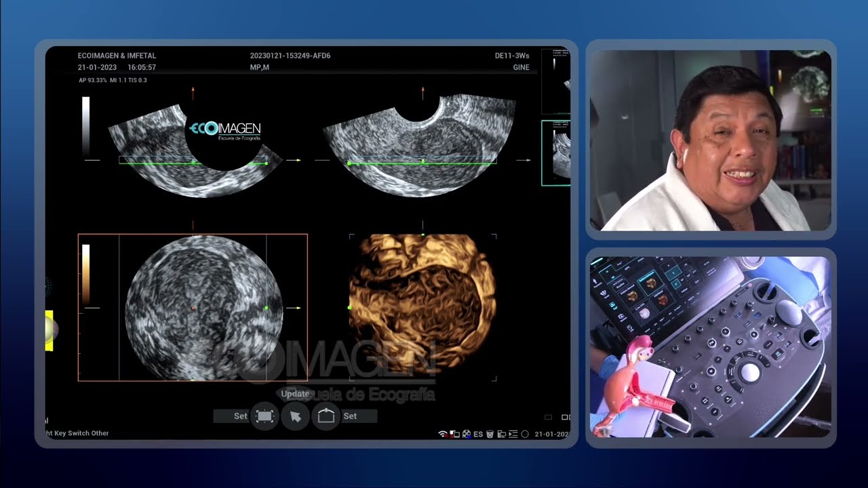This screenshot has width=868, height=488.
Task: Click the Update trackball label
Action: (x=295, y=394)
